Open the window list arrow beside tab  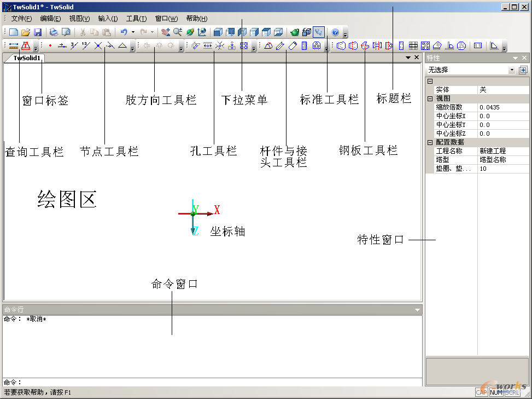pyautogui.click(x=408, y=57)
